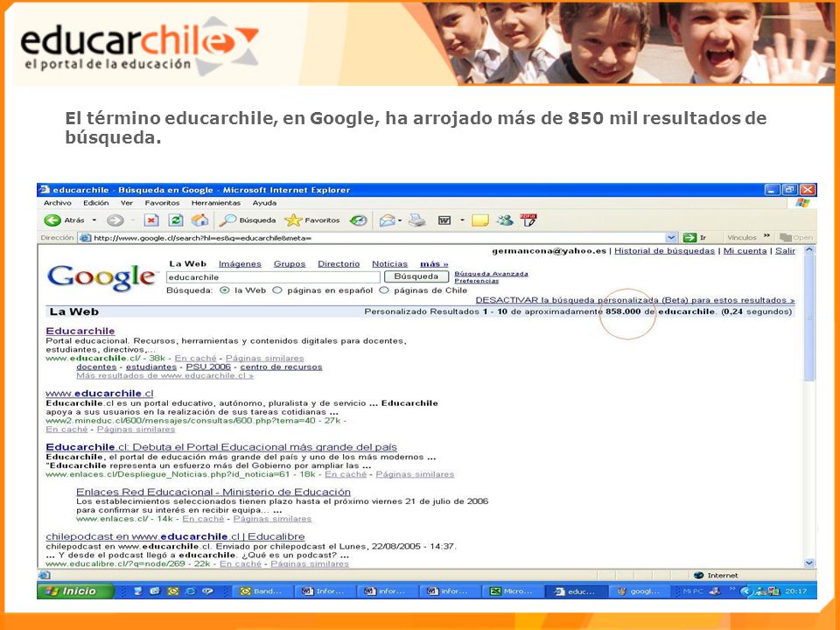Select the 'páginas en español' radio button

(x=277, y=290)
